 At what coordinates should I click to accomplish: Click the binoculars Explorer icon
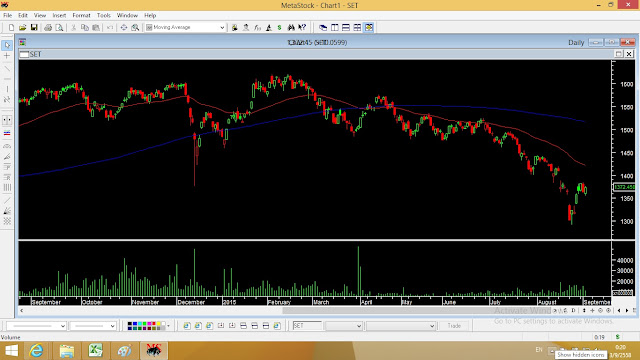click(291, 27)
